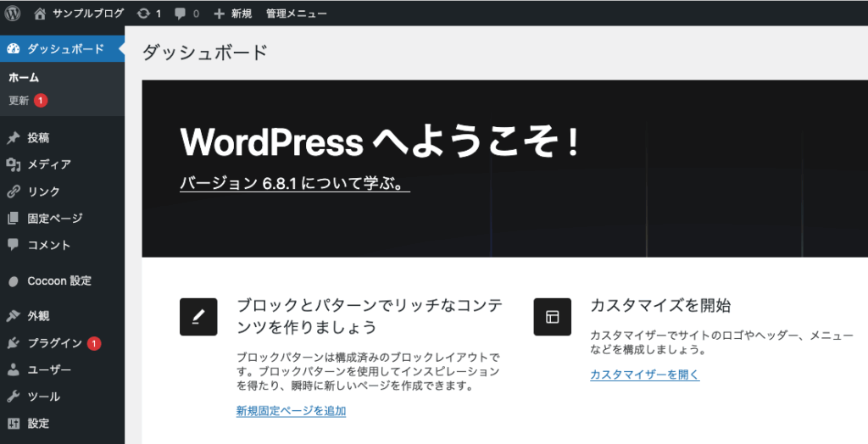Click the circle icon for Cocoon 設定
This screenshot has height=444, width=868.
point(14,281)
